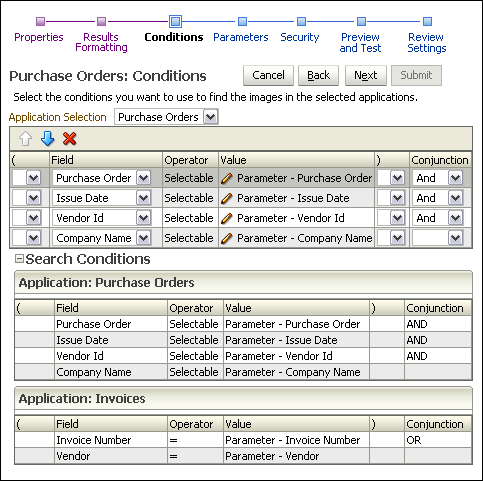Open the Vendor Id field dropdown
The width and height of the screenshot is (483, 481).
pyautogui.click(x=143, y=218)
